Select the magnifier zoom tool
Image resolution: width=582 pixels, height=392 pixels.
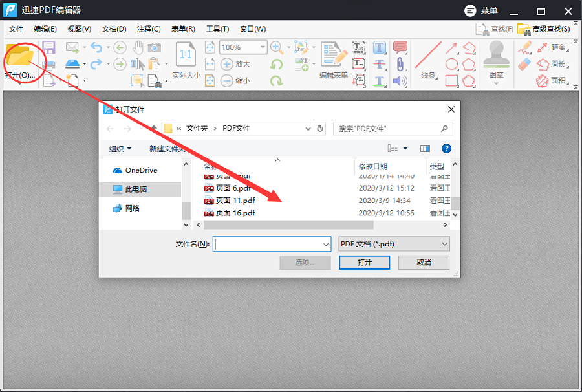coord(276,47)
